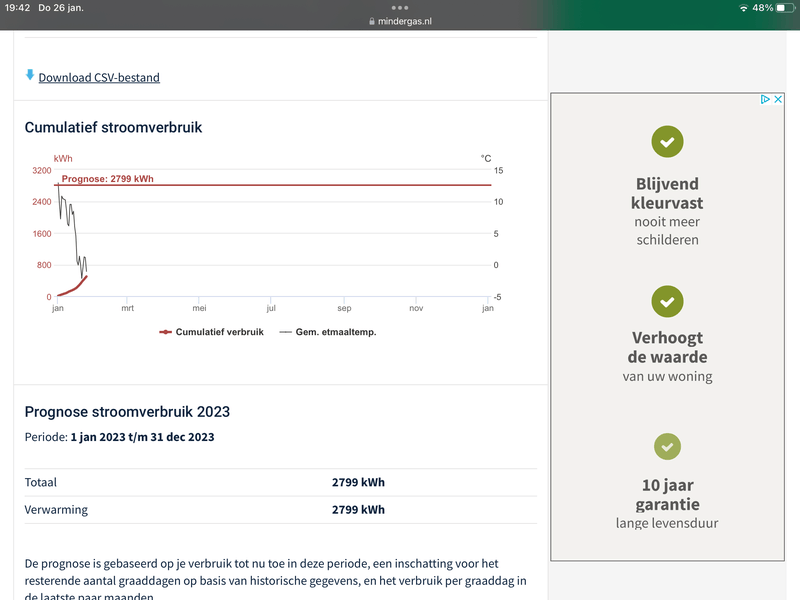The width and height of the screenshot is (800, 600).
Task: Click the 10 jaar garantie ad text
Action: click(x=667, y=494)
